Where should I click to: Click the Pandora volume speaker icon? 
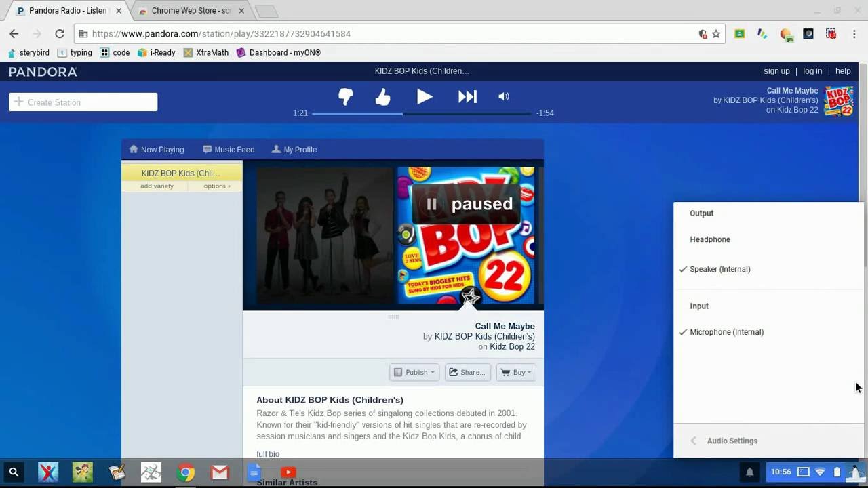click(x=504, y=96)
